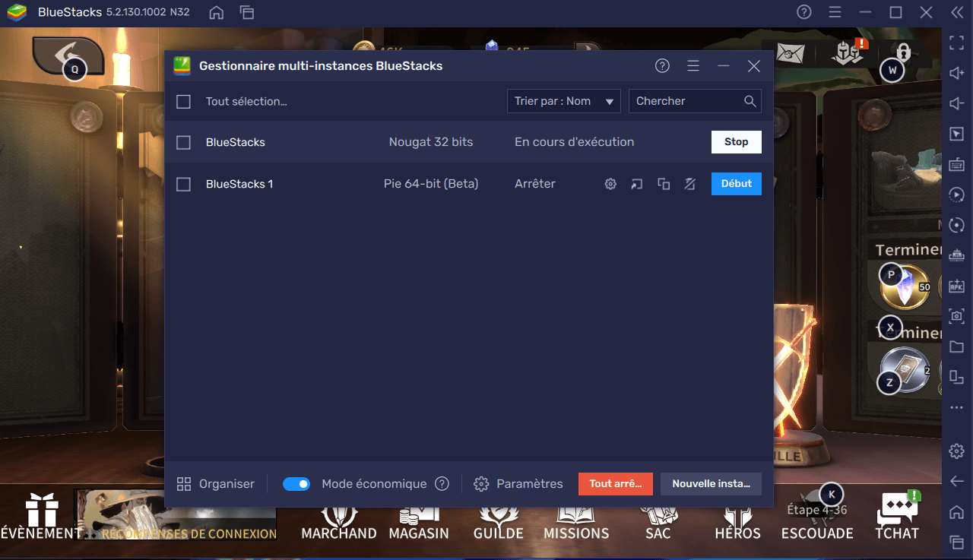Viewport: 973px width, 560px height.
Task: Decrease volume using the sidebar speaker-minus icon
Action: [956, 103]
